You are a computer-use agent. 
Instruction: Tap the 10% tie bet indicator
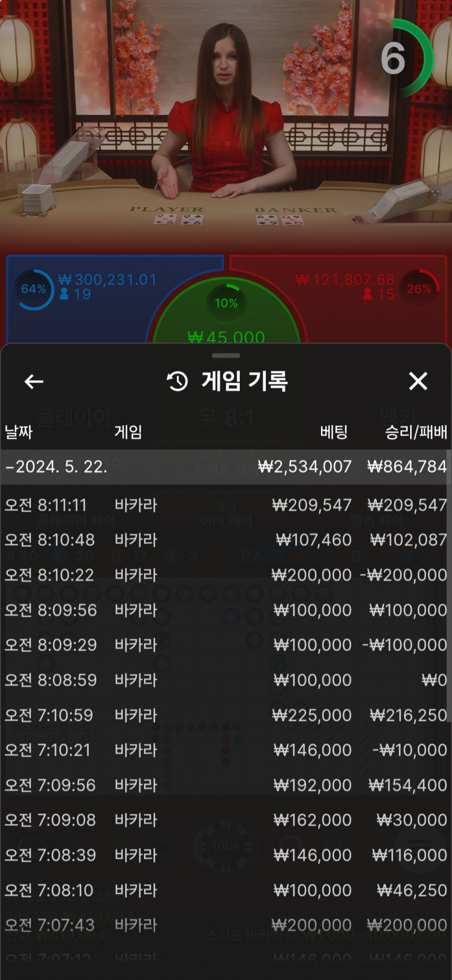(x=226, y=303)
